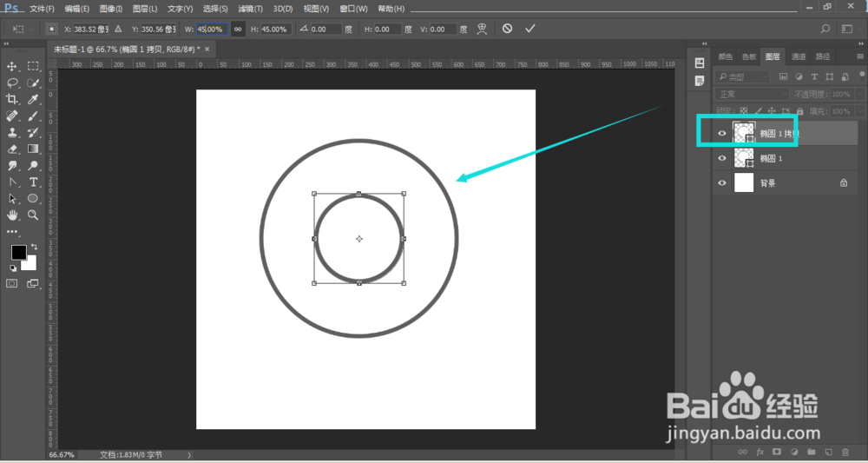Switch to the 通道 tab
Screen dimensions: 868x463
799,56
